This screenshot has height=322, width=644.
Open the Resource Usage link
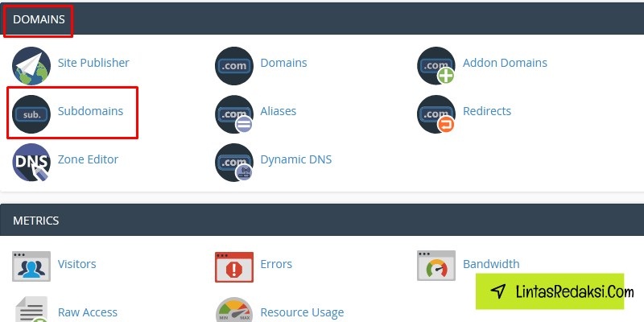[x=302, y=313]
